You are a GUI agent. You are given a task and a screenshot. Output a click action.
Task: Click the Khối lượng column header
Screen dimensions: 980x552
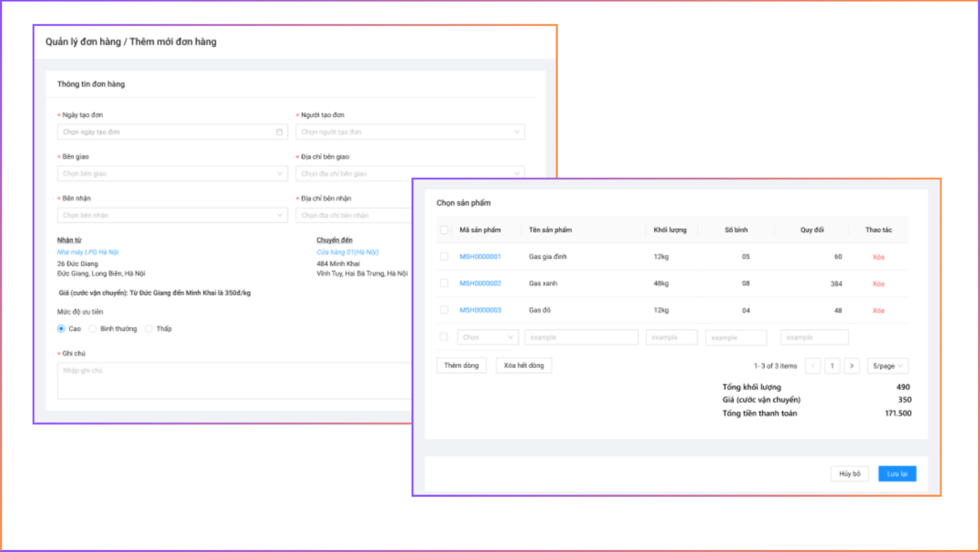(670, 230)
